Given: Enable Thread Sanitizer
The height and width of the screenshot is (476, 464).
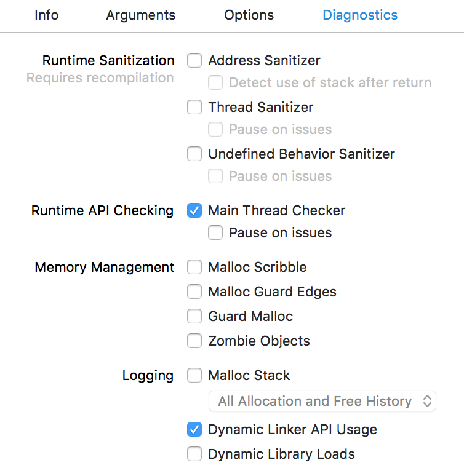Looking at the screenshot, I should pyautogui.click(x=194, y=107).
